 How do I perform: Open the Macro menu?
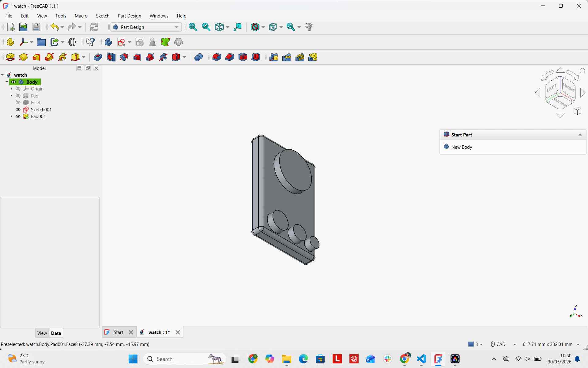pyautogui.click(x=81, y=16)
